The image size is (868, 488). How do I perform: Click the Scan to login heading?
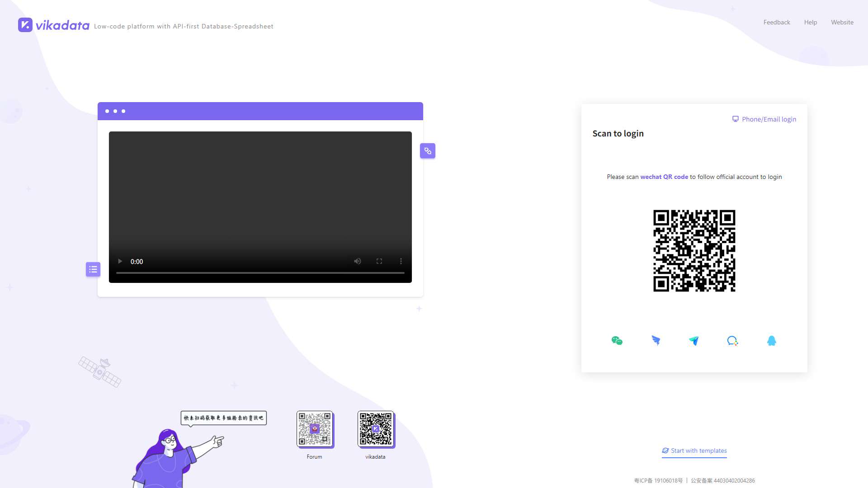(x=618, y=133)
